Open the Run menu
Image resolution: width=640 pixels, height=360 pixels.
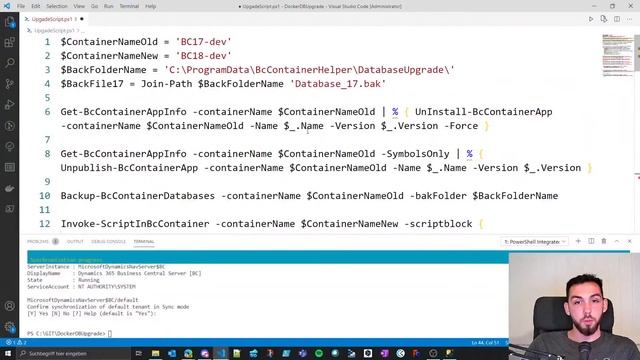click(x=109, y=6)
